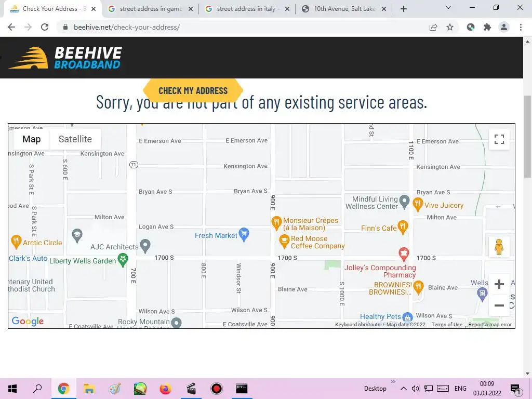Click the page vertical scrollbar thumb

click(527, 136)
